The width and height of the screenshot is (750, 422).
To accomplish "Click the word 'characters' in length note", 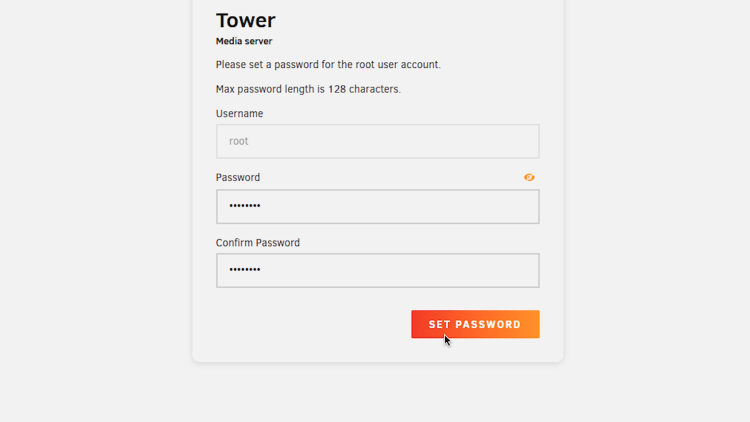I will coord(375,89).
